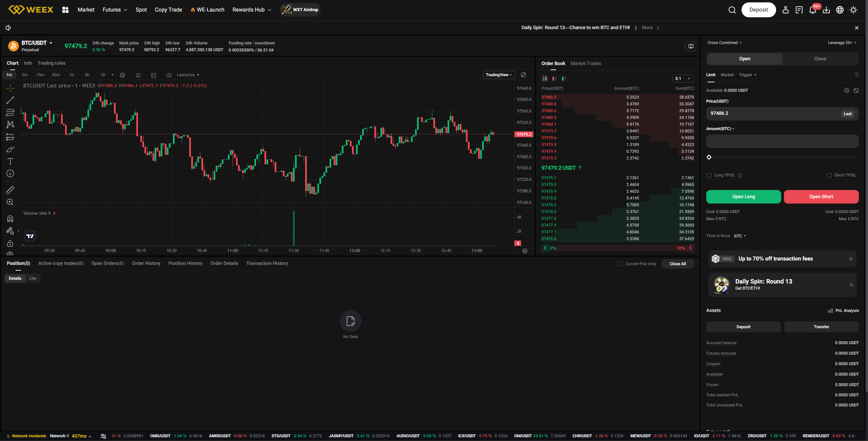
Task: Open the order book 0.1 precision dropdown
Action: point(683,79)
